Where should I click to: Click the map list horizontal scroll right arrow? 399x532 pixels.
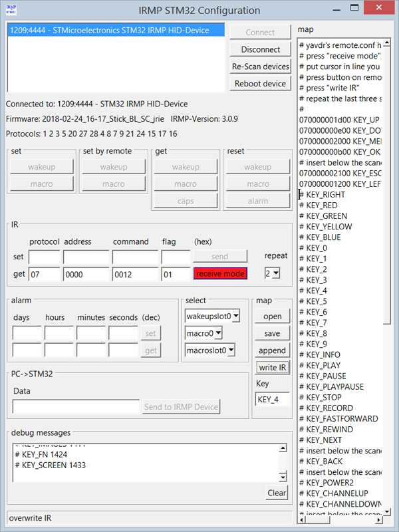tap(379, 520)
